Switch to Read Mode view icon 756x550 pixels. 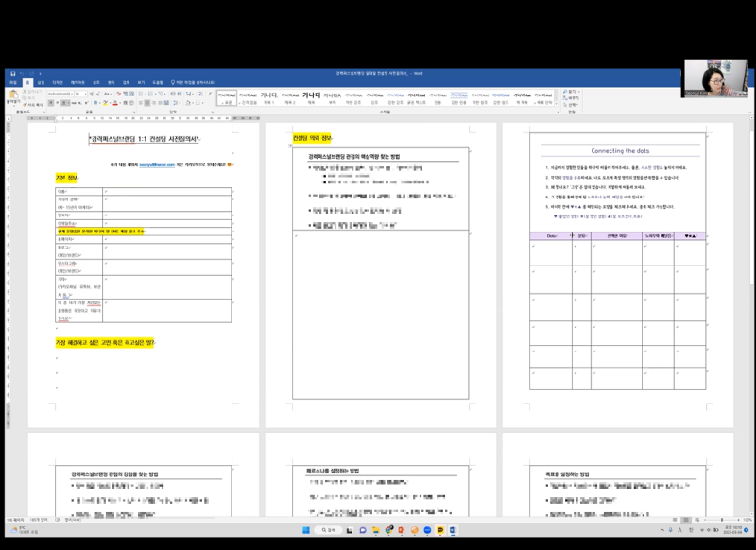(x=675, y=520)
